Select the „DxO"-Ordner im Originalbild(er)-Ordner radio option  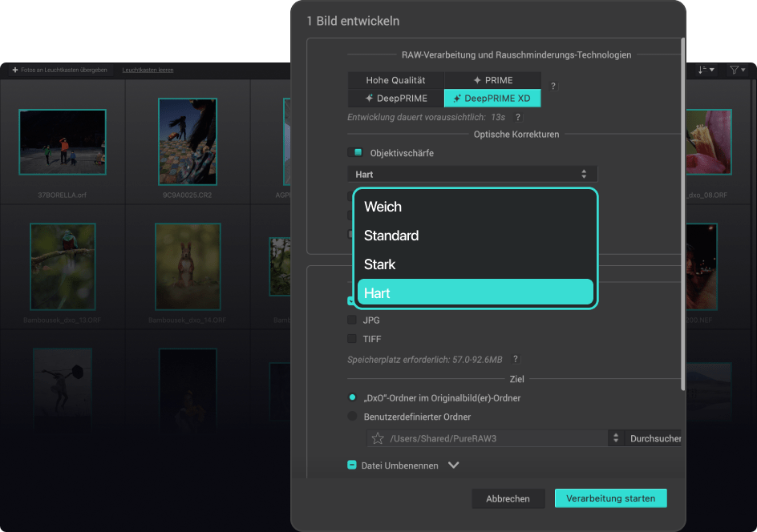click(352, 397)
